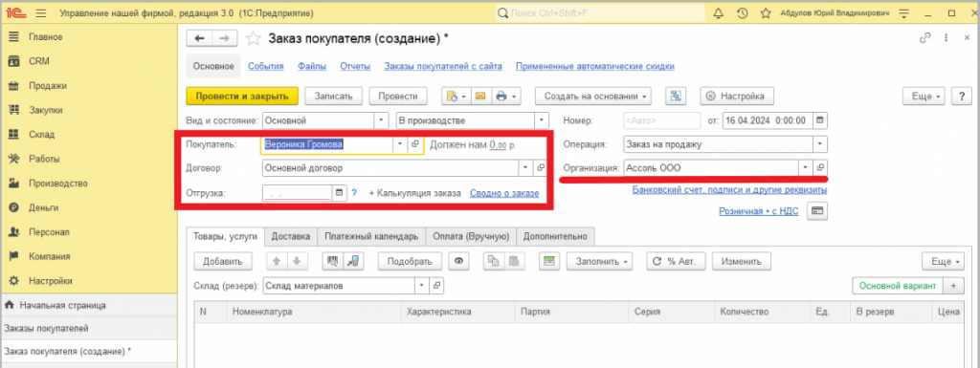Copy rows icon in goods toolbar

[494, 261]
